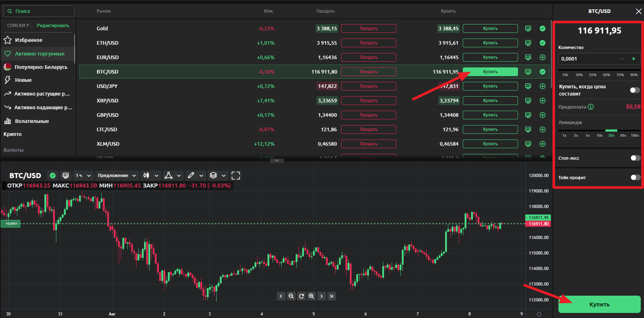Click the green favorite check beside chart title BTC/USD
Screen dimensions: 644x318
click(x=53, y=176)
